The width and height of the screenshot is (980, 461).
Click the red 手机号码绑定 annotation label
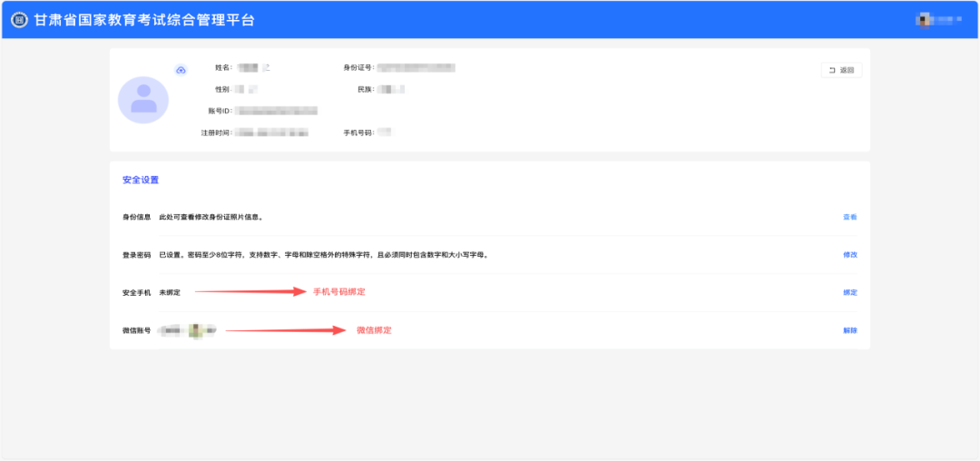[x=338, y=292]
